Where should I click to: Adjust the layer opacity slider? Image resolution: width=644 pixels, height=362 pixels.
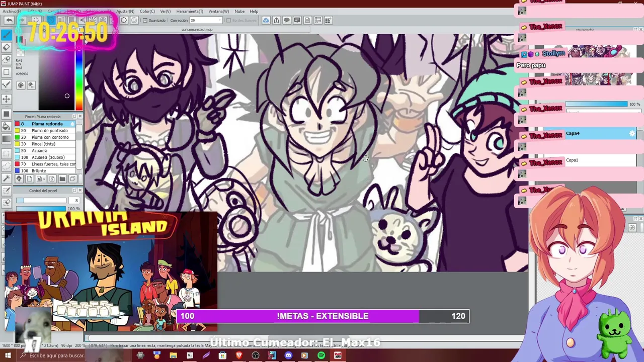click(596, 104)
